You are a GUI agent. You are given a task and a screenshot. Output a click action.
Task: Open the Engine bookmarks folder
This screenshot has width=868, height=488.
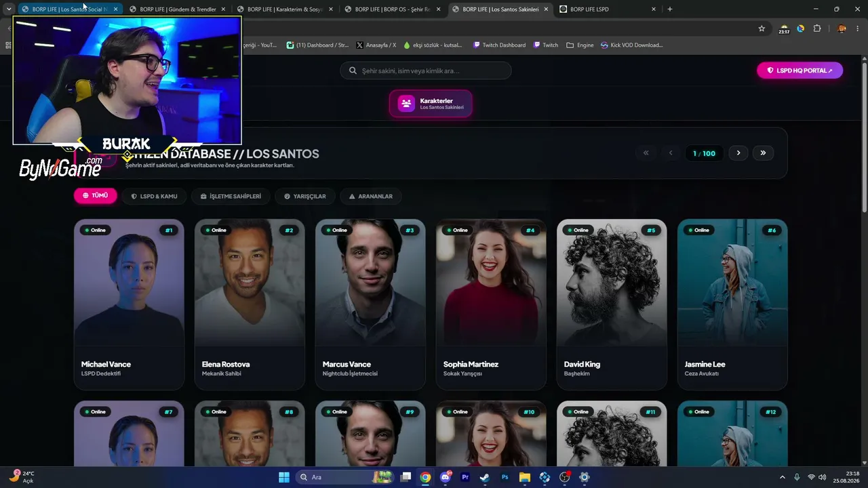pyautogui.click(x=580, y=45)
